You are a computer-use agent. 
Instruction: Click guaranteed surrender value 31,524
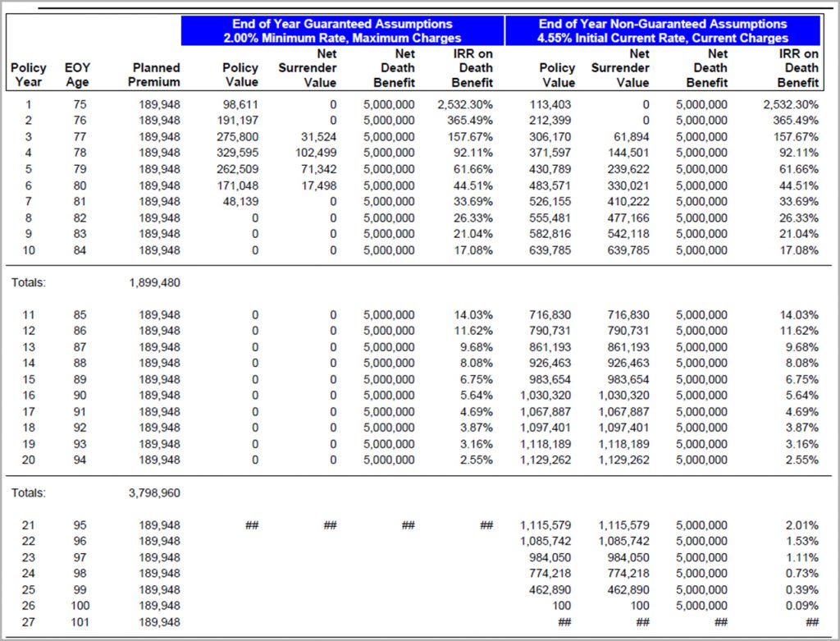319,137
